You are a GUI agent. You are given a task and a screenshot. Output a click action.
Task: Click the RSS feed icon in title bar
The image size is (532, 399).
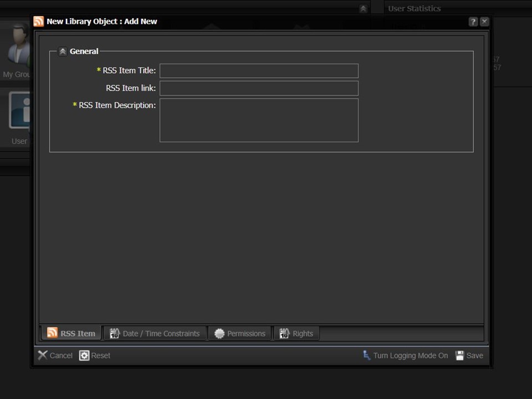pyautogui.click(x=39, y=22)
